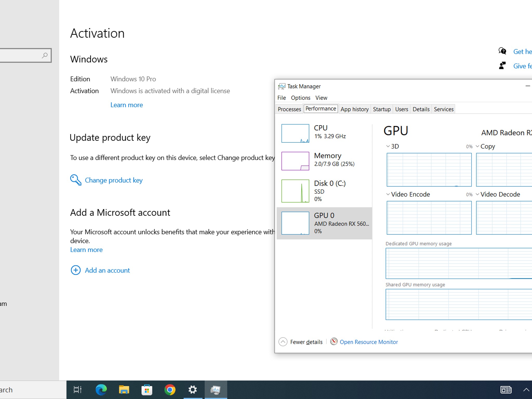Click the Open Resource Monitor link
Image resolution: width=532 pixels, height=399 pixels.
369,342
